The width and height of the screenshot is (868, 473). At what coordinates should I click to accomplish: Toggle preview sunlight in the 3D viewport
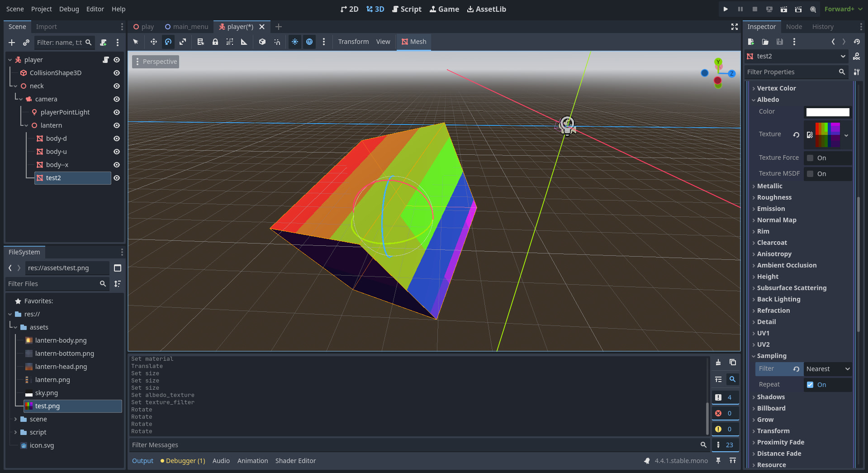[294, 42]
